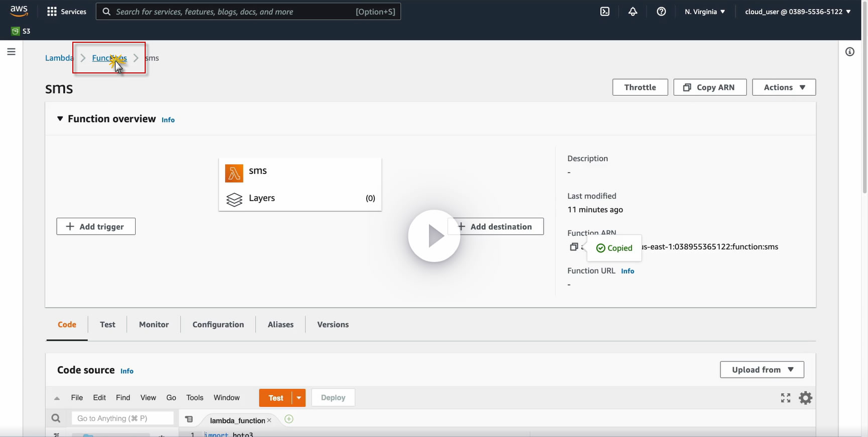Open the editor tab list icon
Image resolution: width=868 pixels, height=437 pixels.
(x=189, y=419)
